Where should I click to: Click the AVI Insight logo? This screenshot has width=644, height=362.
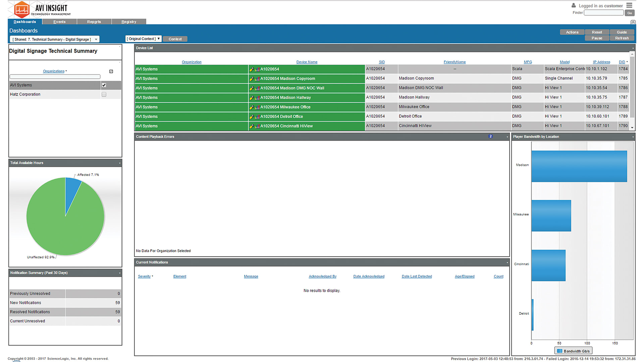coord(43,9)
